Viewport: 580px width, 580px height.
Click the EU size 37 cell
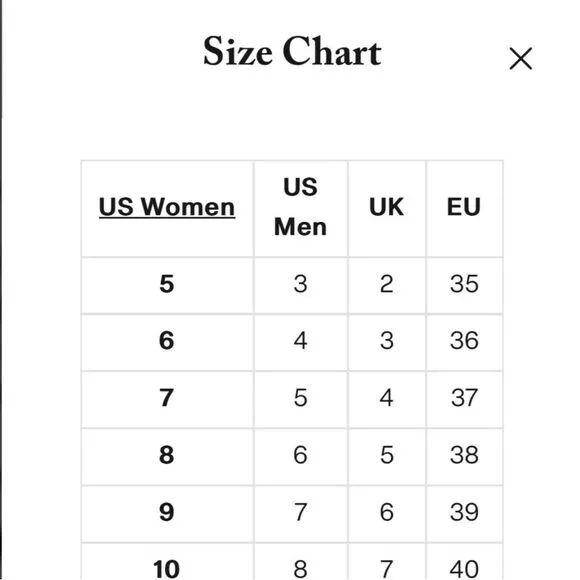pos(464,398)
